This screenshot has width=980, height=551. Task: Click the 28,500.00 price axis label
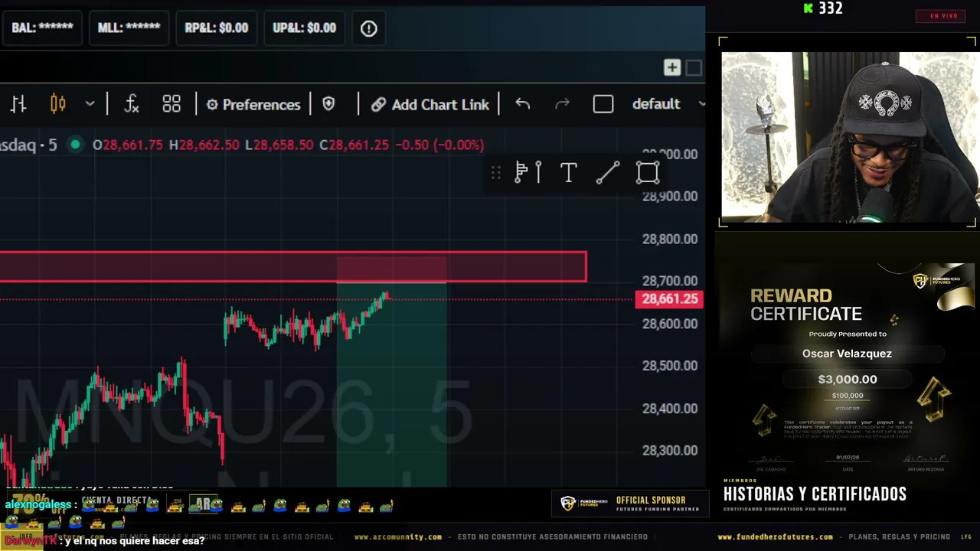tap(670, 366)
